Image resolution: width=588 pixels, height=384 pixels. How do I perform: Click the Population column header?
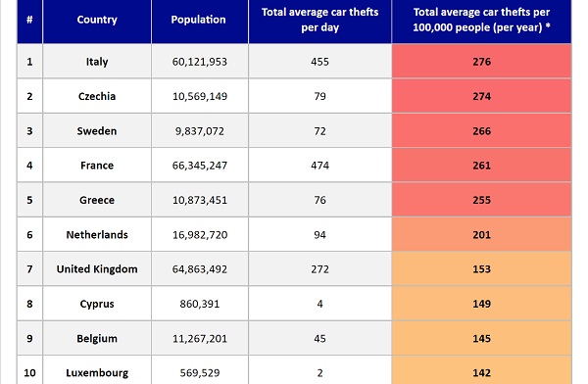[x=200, y=20]
